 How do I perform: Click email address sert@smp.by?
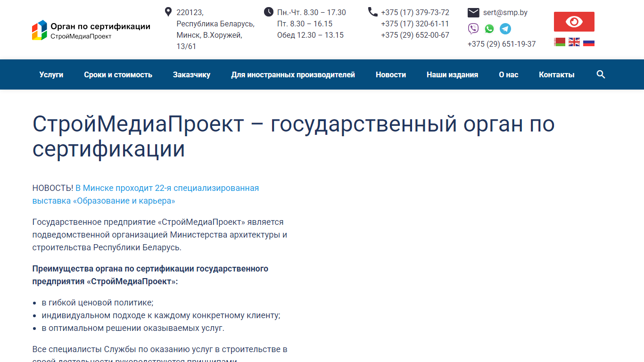click(x=505, y=13)
